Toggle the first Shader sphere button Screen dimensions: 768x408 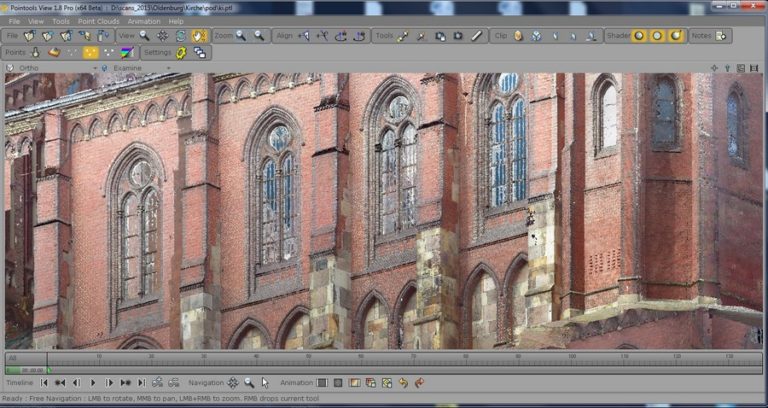tap(639, 36)
